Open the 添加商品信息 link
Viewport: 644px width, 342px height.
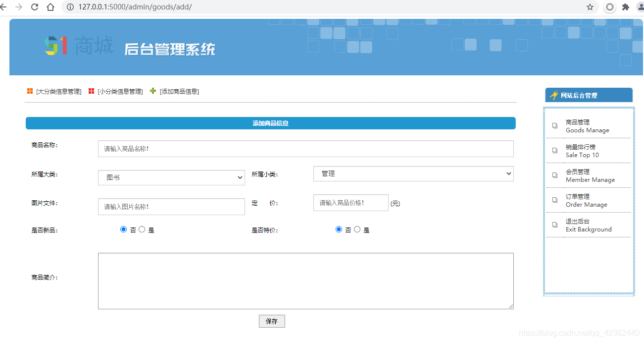(179, 92)
